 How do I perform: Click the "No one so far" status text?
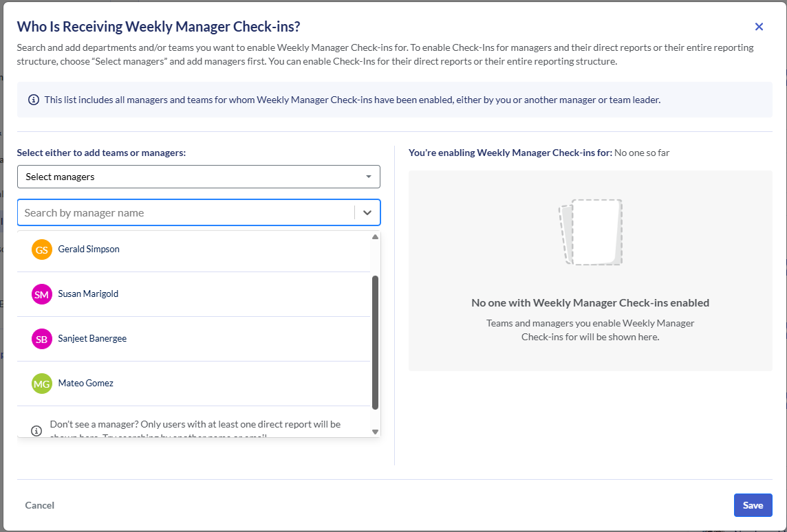(642, 153)
